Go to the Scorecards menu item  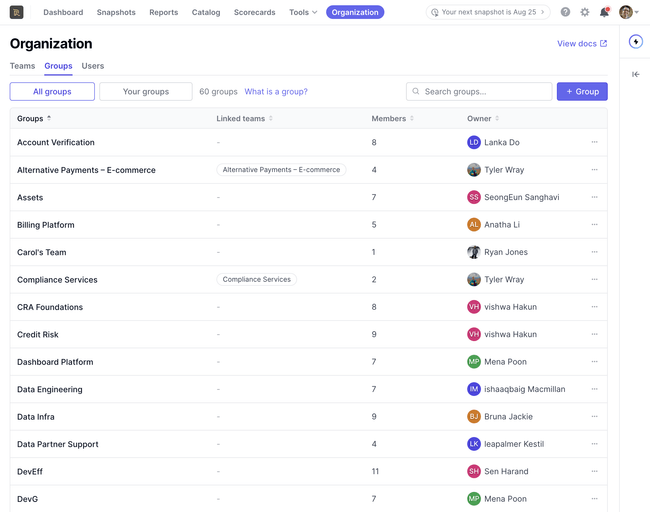click(x=255, y=12)
